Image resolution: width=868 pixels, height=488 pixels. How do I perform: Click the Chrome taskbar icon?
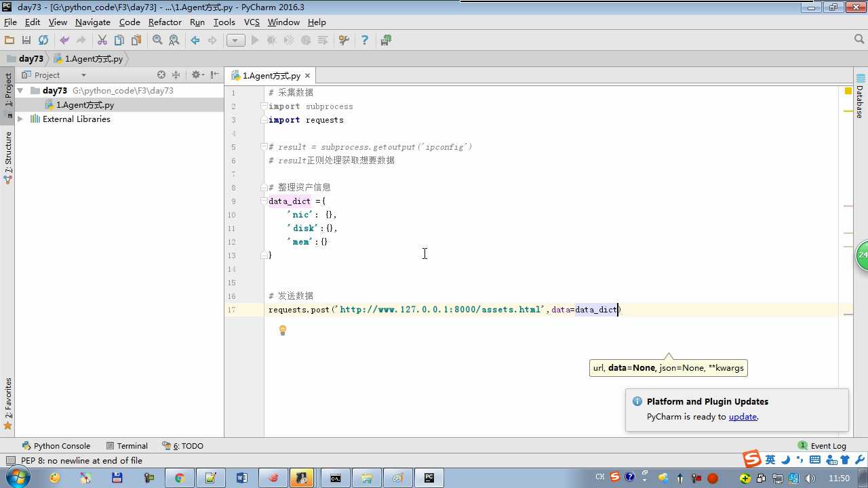pyautogui.click(x=179, y=478)
